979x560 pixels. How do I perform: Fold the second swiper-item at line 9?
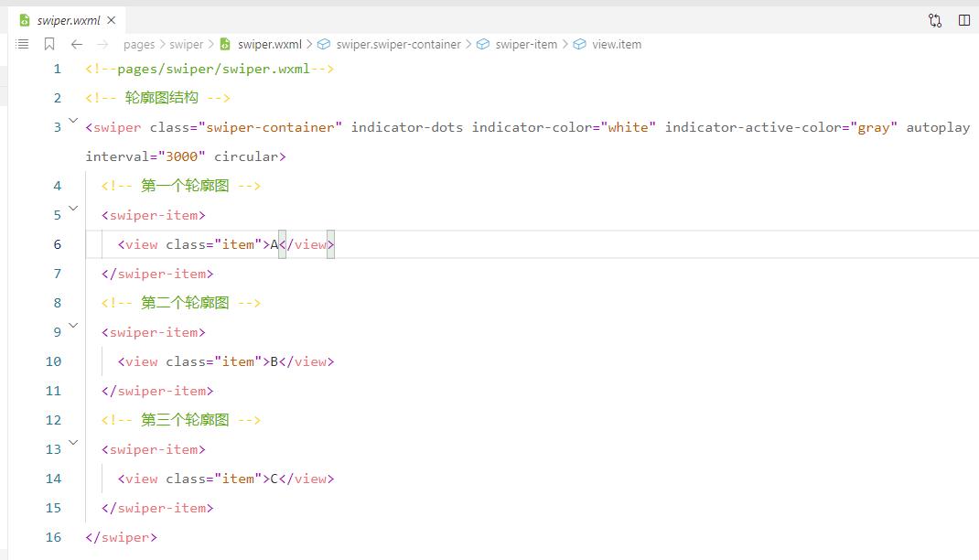[74, 326]
